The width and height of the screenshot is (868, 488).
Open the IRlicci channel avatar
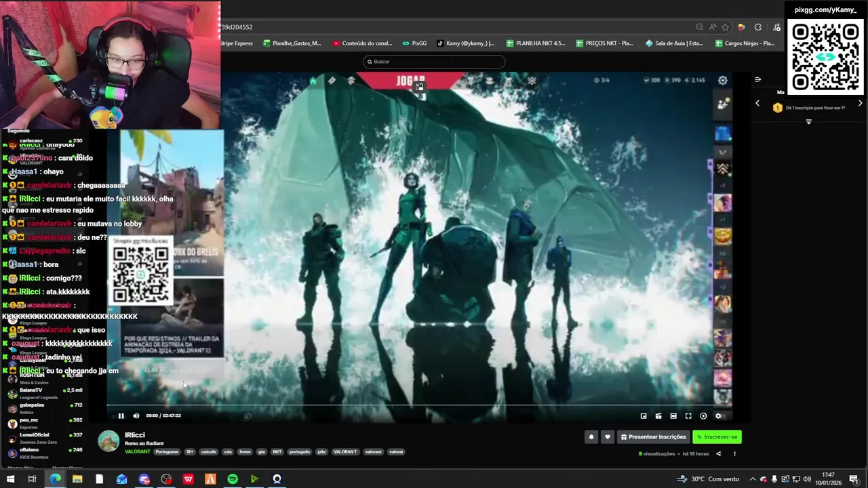[x=108, y=441]
